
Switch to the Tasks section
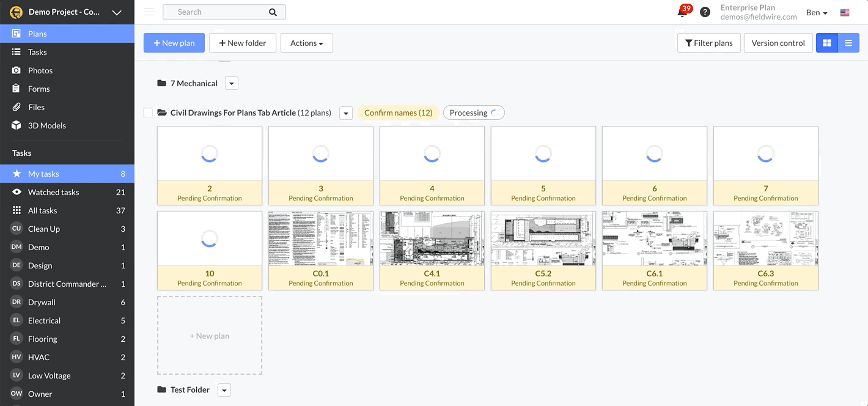click(37, 51)
